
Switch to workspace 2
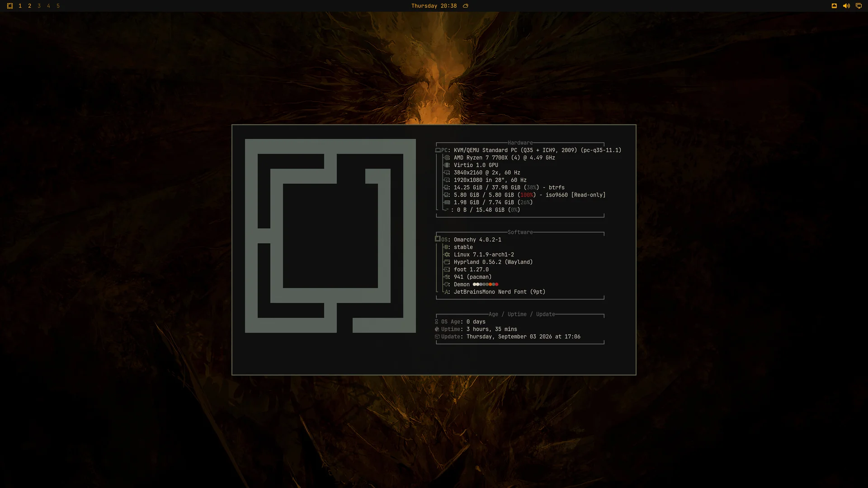[x=29, y=6]
